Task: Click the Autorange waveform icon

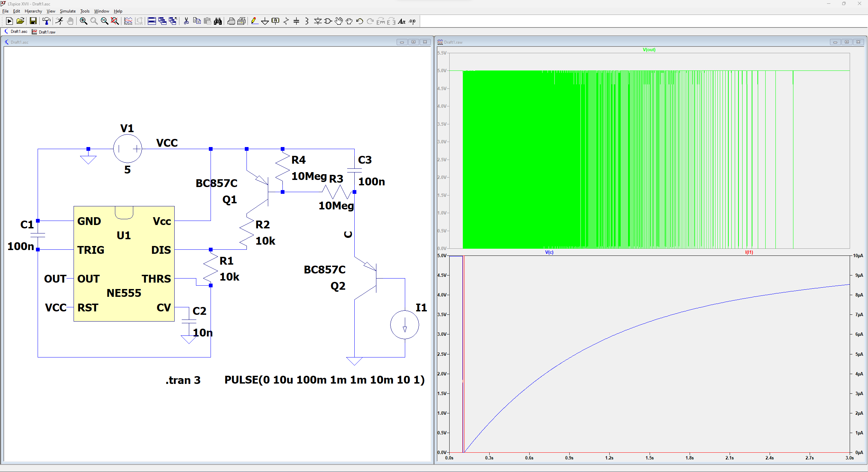Action: 128,21
